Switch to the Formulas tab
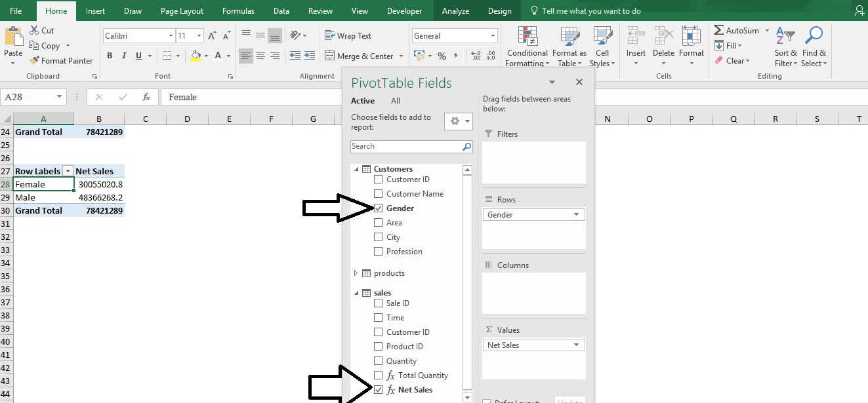Image resolution: width=868 pixels, height=403 pixels. point(239,10)
